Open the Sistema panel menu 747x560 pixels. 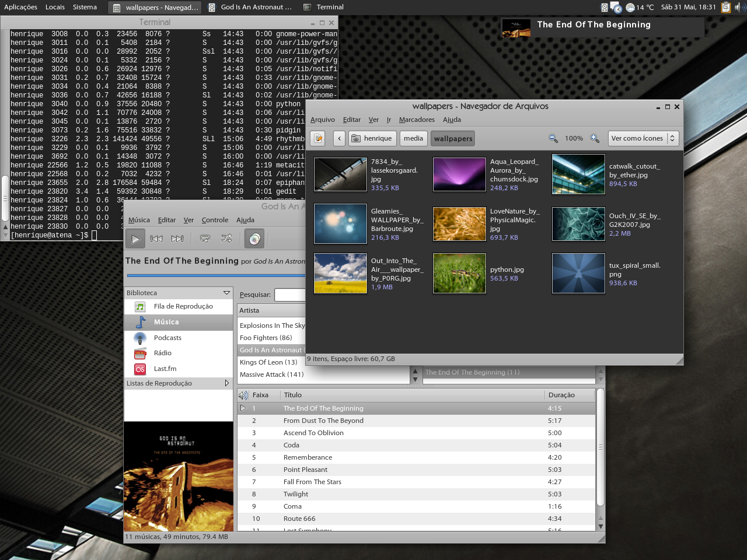[x=85, y=7]
